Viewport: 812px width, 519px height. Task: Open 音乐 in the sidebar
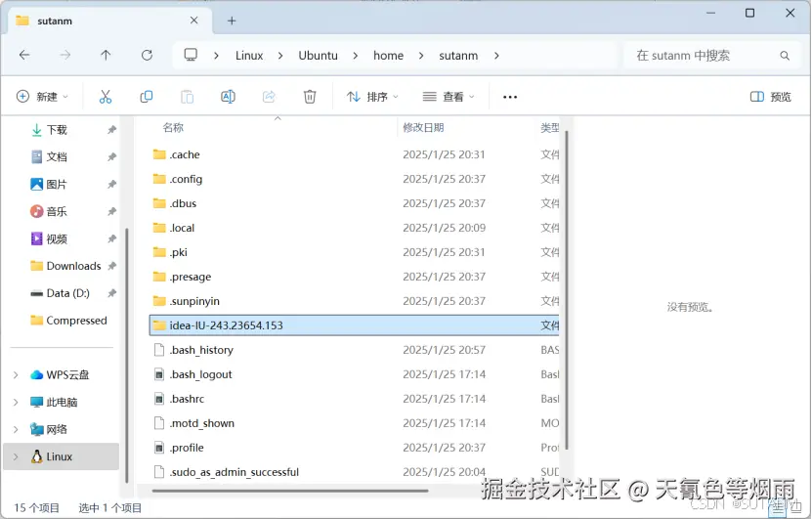[x=57, y=211]
